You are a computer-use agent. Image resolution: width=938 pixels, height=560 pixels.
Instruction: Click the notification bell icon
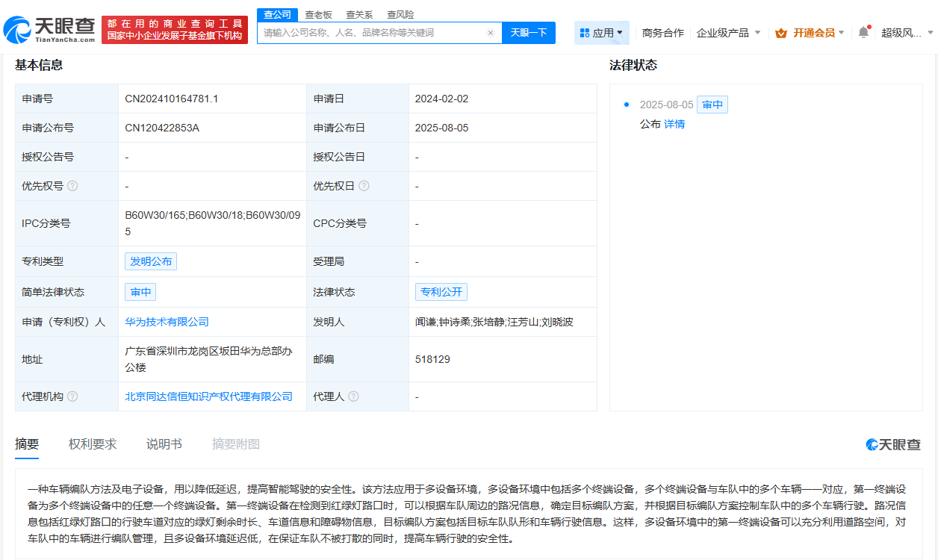coord(864,31)
